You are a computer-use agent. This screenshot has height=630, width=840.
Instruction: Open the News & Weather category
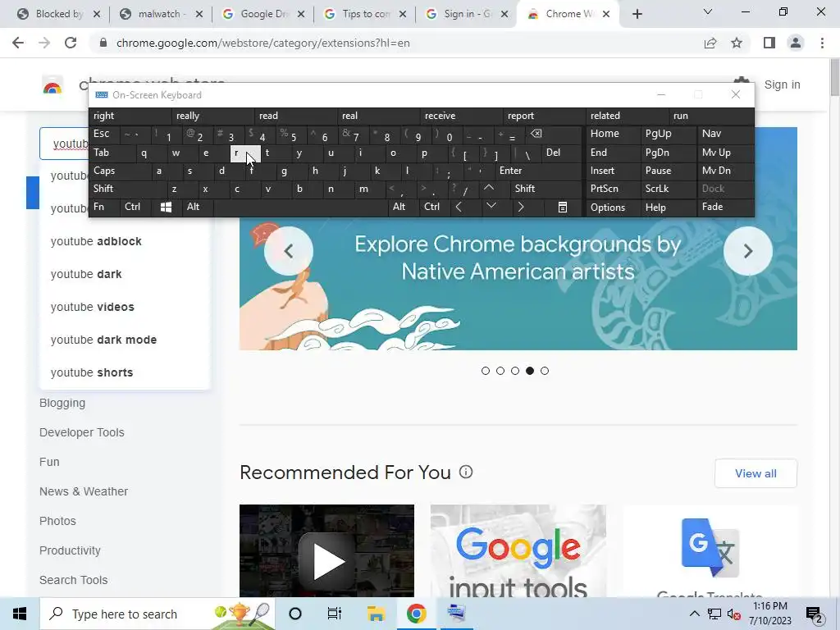[x=84, y=491]
